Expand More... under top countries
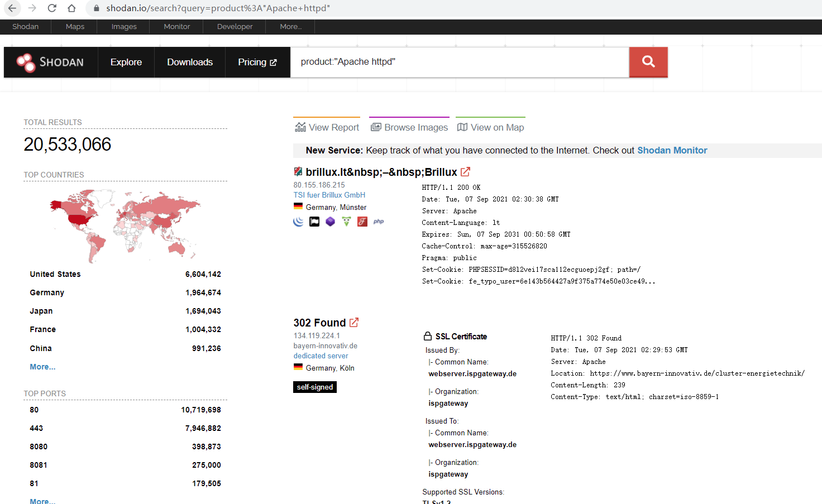The image size is (822, 504). pos(42,367)
